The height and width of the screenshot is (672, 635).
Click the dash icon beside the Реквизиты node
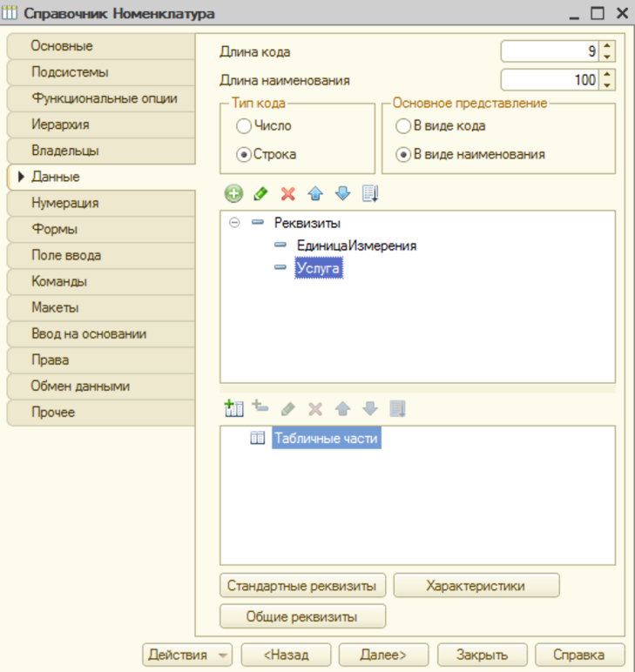[x=258, y=222]
